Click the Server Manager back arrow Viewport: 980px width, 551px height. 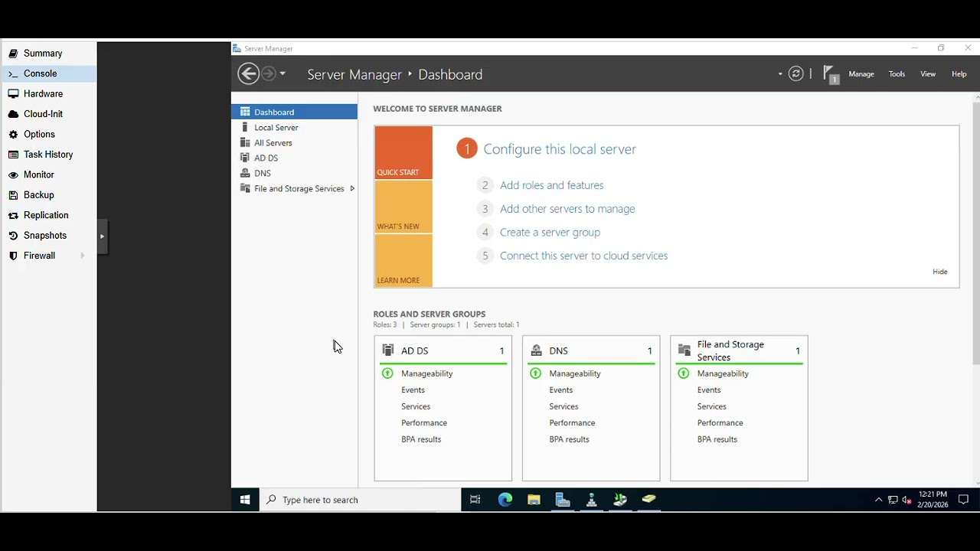(248, 73)
